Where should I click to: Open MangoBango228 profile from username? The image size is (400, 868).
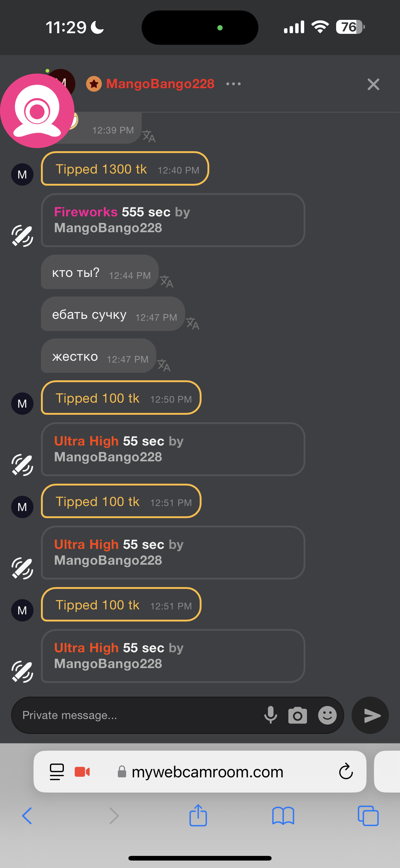pyautogui.click(x=160, y=84)
